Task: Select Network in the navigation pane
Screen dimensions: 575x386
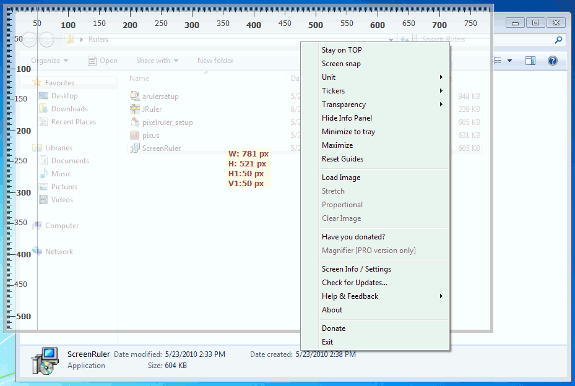Action: pyautogui.click(x=53, y=251)
